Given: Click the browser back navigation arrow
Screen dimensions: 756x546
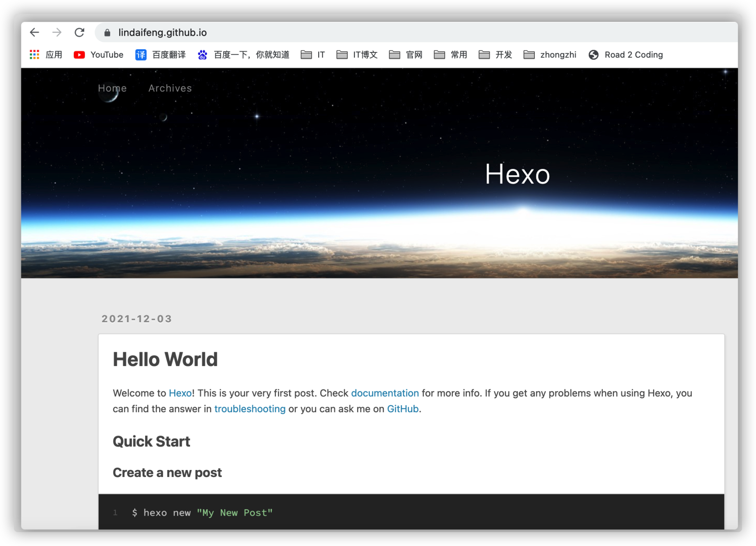Looking at the screenshot, I should tap(33, 32).
